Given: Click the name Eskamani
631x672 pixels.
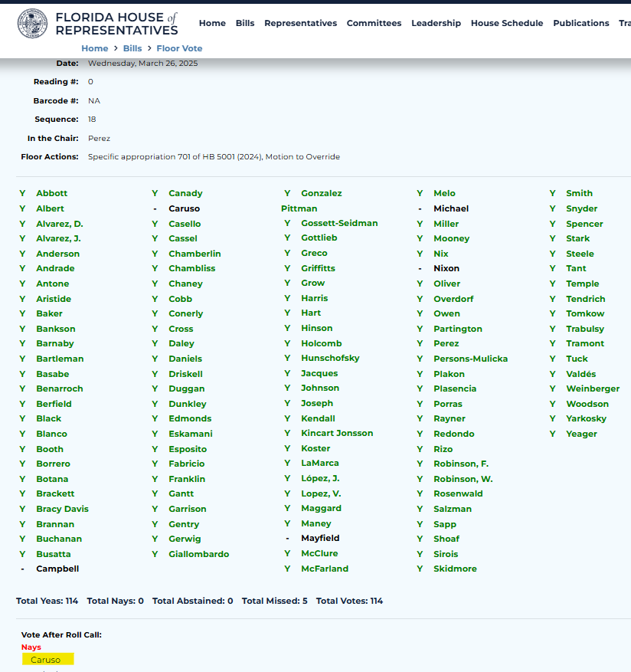Looking at the screenshot, I should (x=190, y=434).
